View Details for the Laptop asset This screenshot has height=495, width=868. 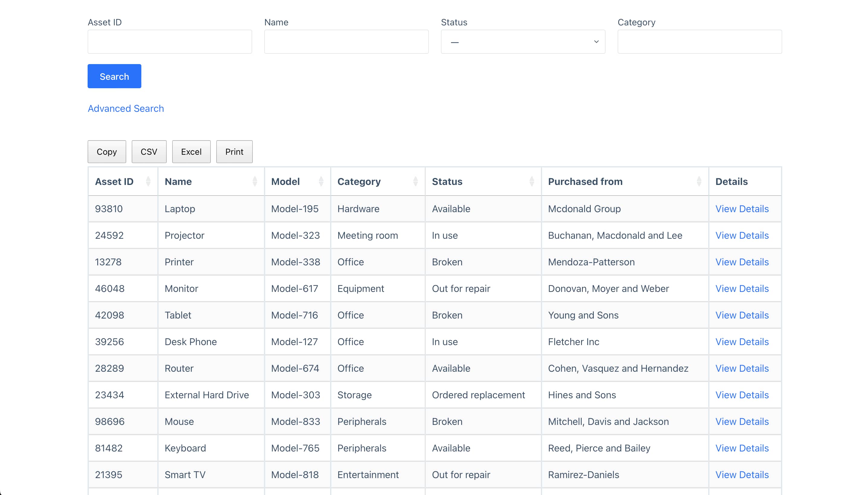[x=742, y=209]
